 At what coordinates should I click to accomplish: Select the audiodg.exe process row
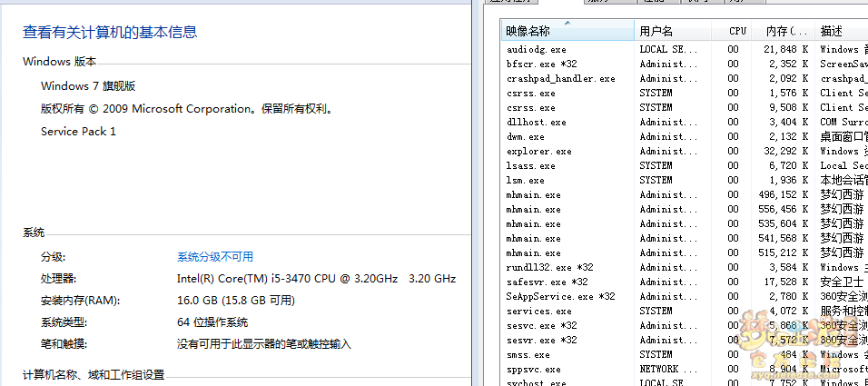coord(685,49)
